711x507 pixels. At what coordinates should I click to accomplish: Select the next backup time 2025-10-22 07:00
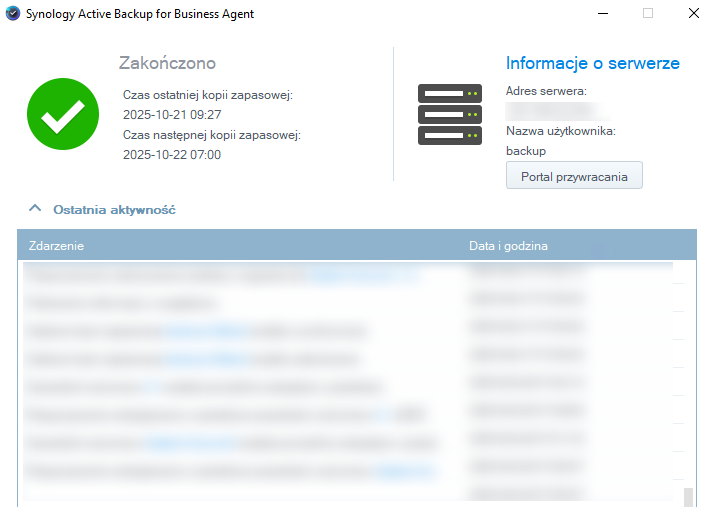[x=172, y=155]
